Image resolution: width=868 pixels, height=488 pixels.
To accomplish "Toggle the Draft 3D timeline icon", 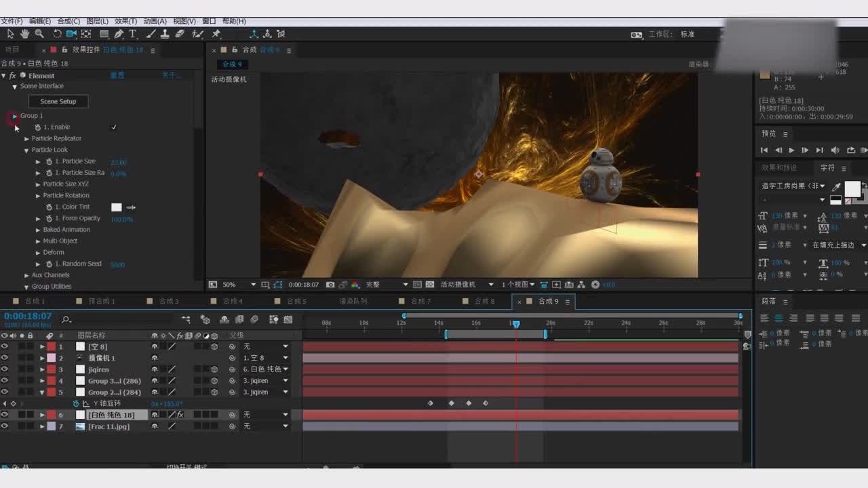I will [x=205, y=319].
